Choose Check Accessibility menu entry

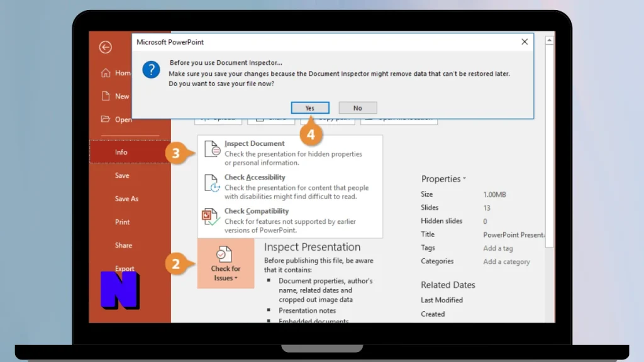(290, 186)
